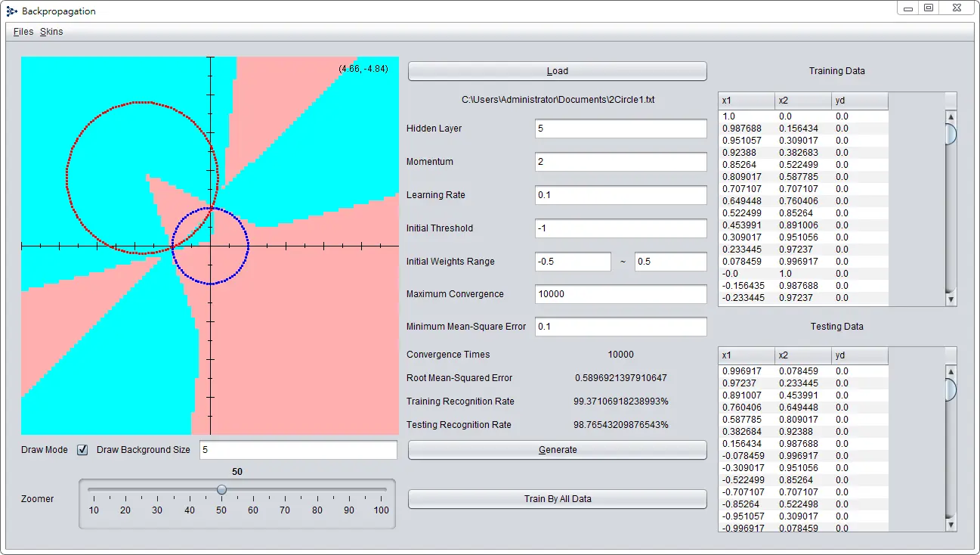Select the loaded file path 2Circle1.txt text
The image size is (980, 555).
[x=558, y=100]
